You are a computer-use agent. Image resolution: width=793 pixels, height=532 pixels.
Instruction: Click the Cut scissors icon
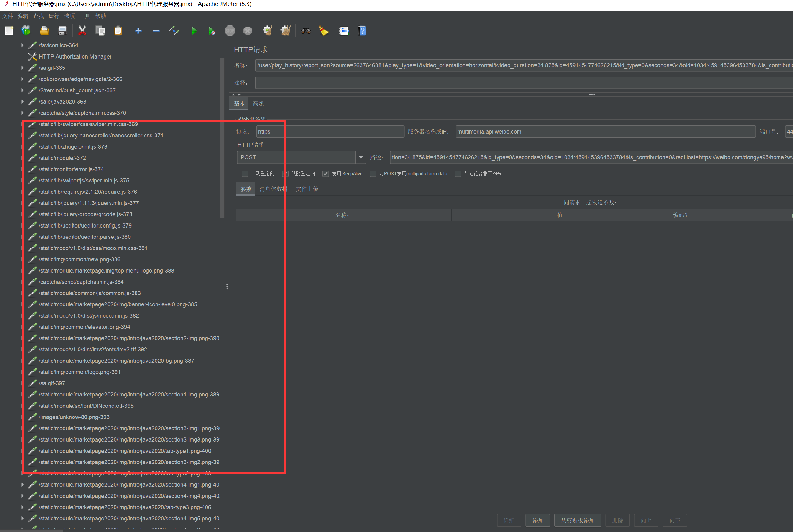pyautogui.click(x=82, y=31)
